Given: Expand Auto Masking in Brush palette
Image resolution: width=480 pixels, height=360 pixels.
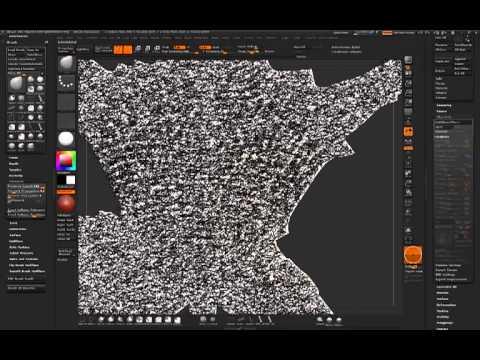Looking at the screenshot, I should (19, 247).
